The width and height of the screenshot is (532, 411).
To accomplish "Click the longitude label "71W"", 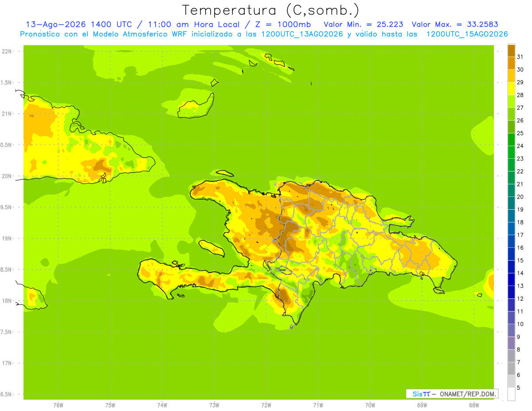I will [318, 405].
